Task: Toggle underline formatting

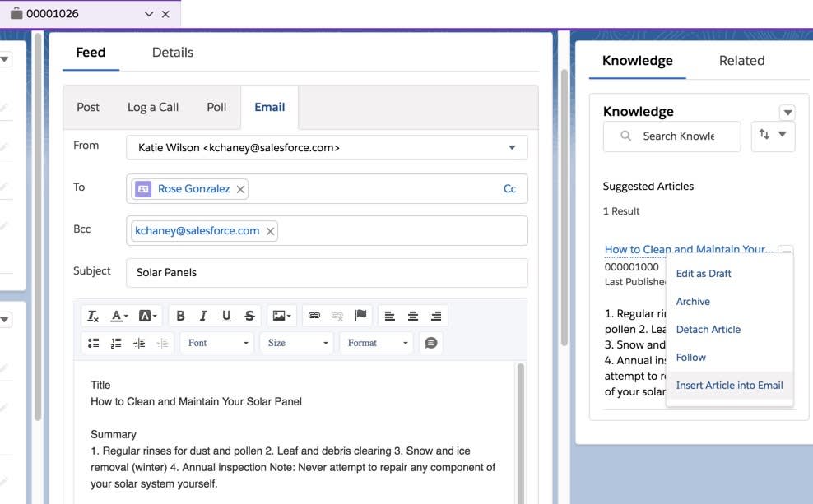Action: [x=226, y=316]
